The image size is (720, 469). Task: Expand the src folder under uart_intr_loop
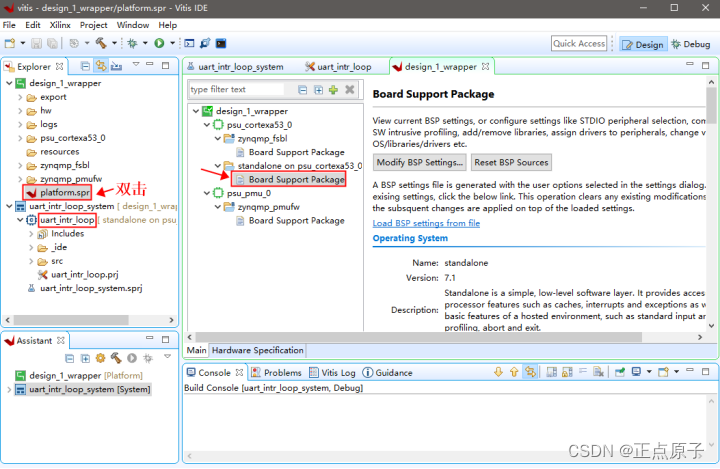pos(31,261)
